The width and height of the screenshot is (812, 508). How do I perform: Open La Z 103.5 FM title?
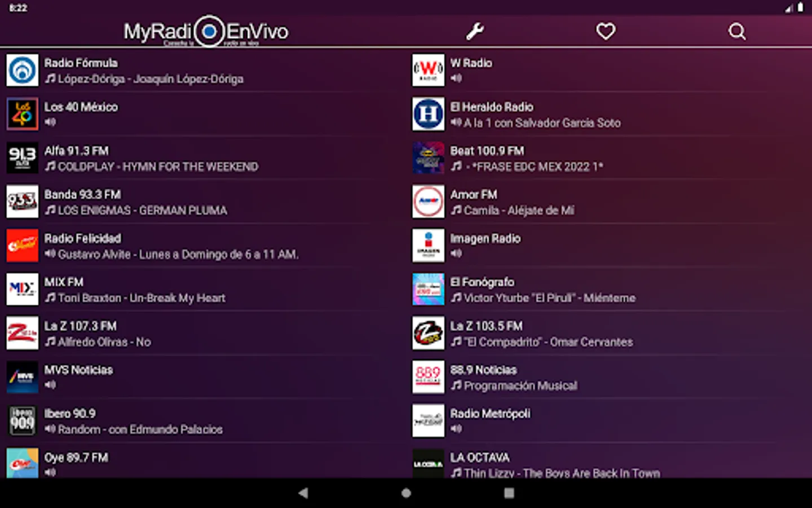pyautogui.click(x=486, y=326)
